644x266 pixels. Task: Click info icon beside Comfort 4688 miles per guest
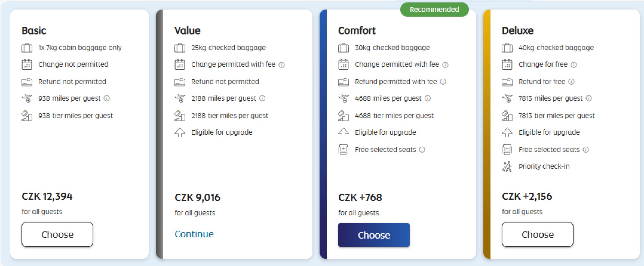click(428, 98)
